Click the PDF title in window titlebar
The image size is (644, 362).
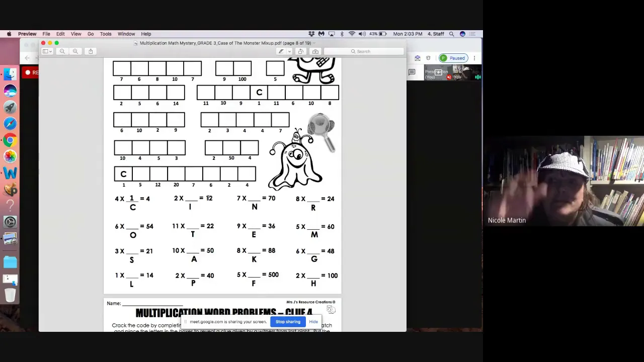pos(225,43)
